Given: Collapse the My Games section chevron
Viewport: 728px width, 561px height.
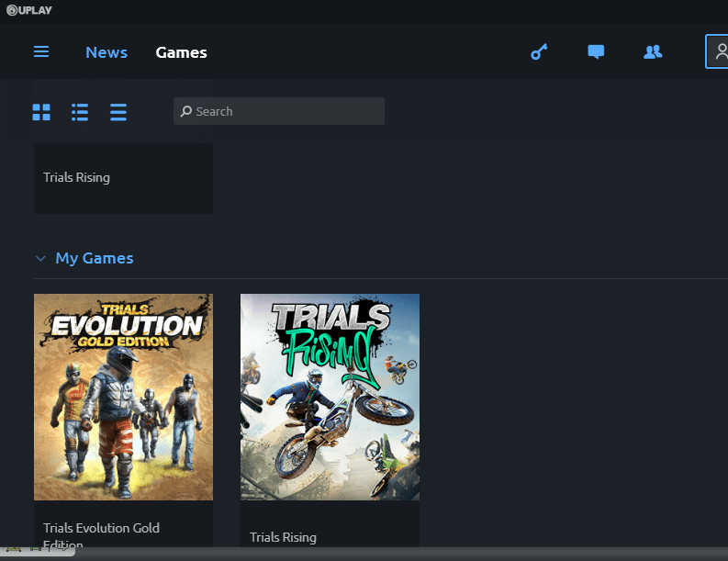Looking at the screenshot, I should click(41, 258).
